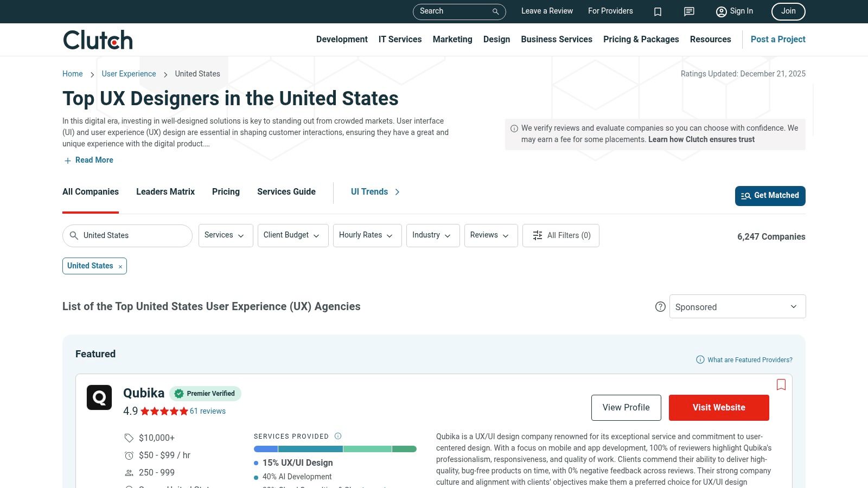Image resolution: width=868 pixels, height=488 pixels.
Task: Click the Visit Website button for Qubika
Action: (719, 407)
